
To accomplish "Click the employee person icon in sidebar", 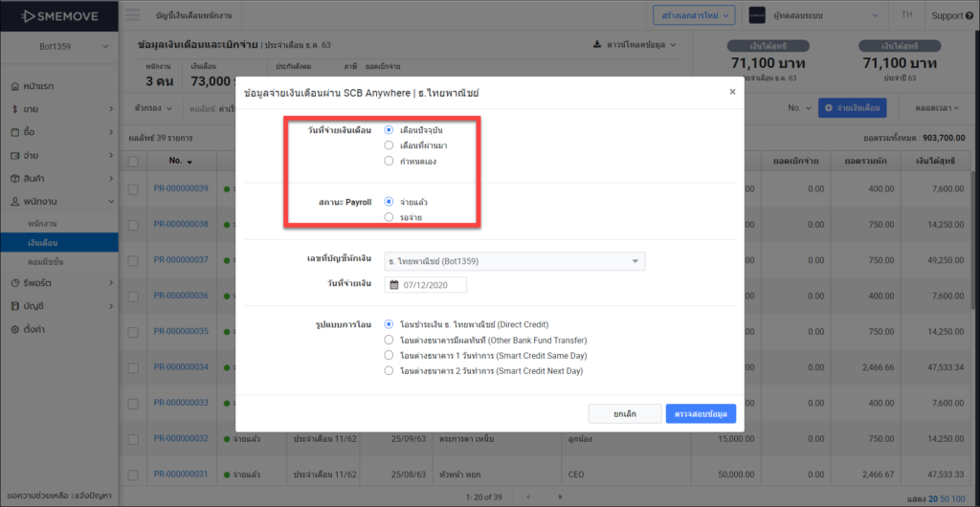I will (15, 202).
